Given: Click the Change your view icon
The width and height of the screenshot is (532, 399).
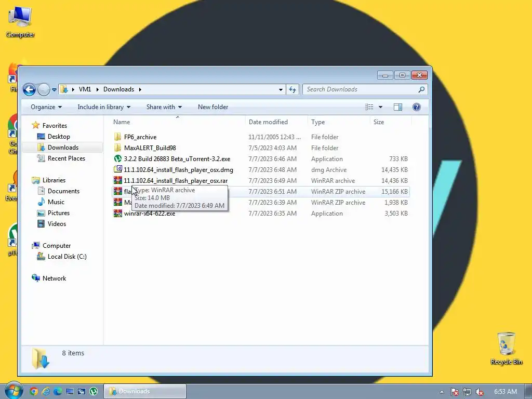Looking at the screenshot, I should pos(369,107).
